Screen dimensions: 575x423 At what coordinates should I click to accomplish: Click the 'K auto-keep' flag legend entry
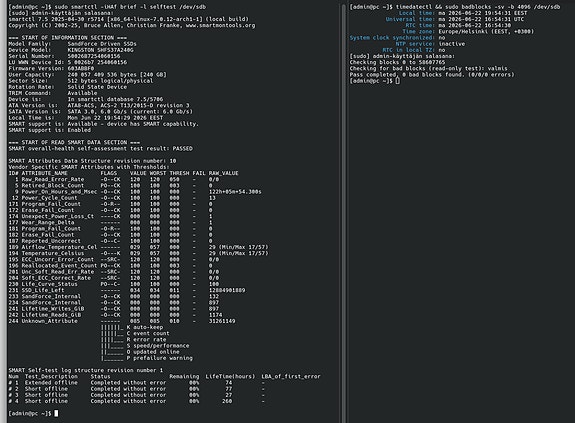145,327
